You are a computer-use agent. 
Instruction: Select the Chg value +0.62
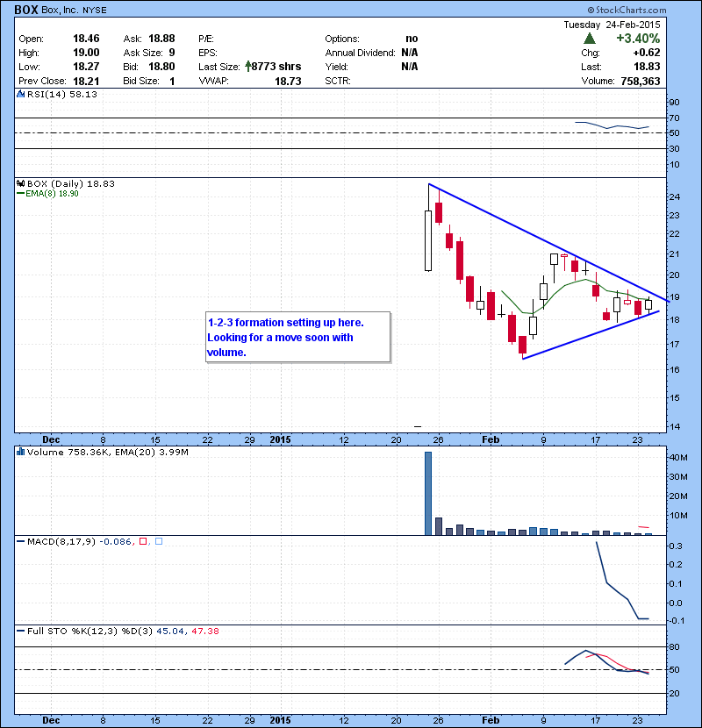coord(646,53)
